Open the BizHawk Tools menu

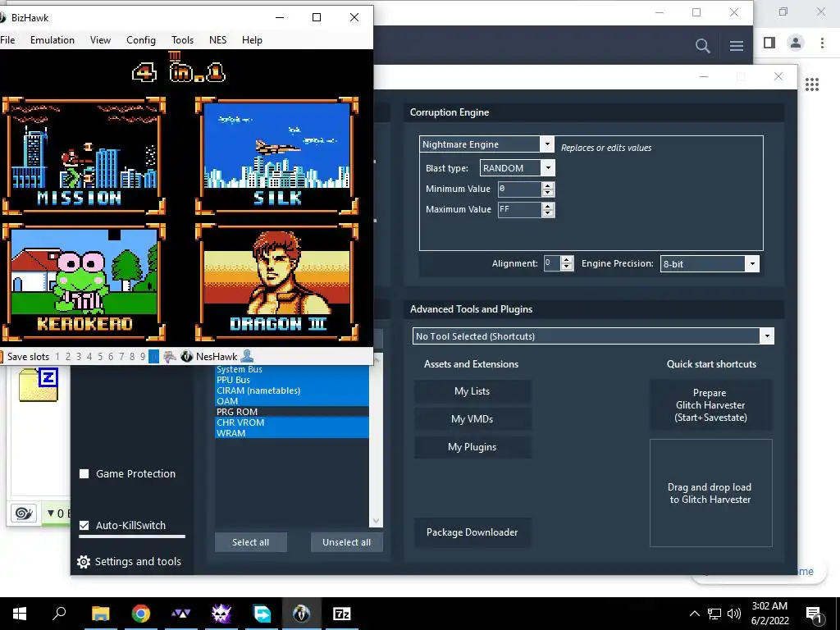click(182, 40)
